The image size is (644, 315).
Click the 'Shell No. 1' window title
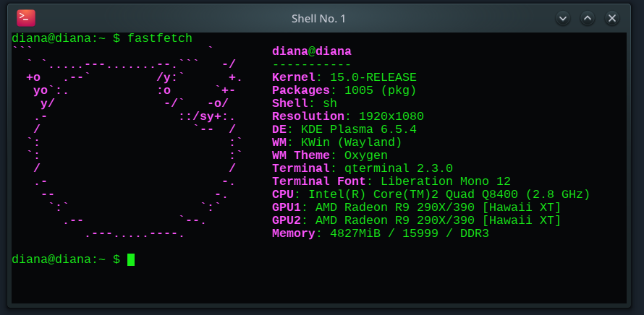tap(318, 19)
